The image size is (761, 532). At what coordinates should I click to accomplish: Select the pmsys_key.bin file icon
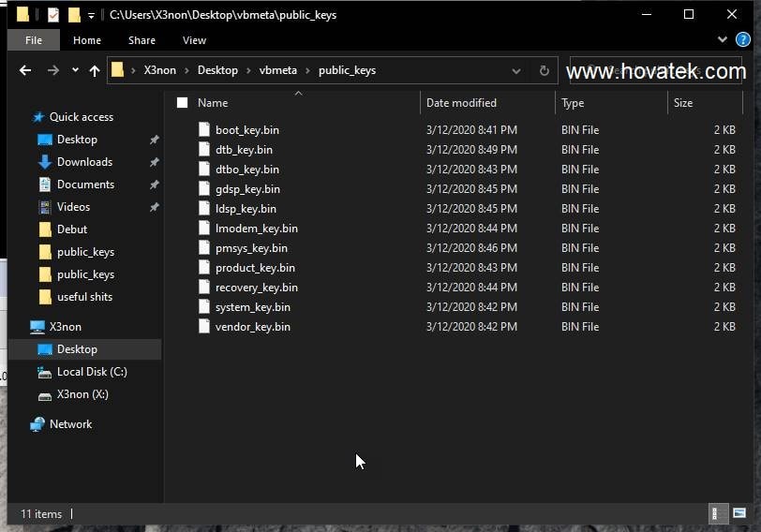pyautogui.click(x=204, y=248)
